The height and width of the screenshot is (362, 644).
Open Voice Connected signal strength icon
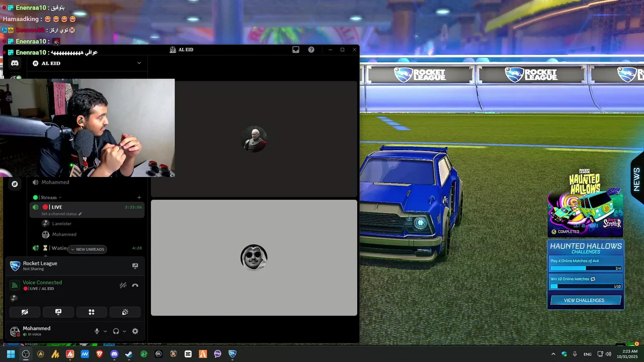click(15, 285)
